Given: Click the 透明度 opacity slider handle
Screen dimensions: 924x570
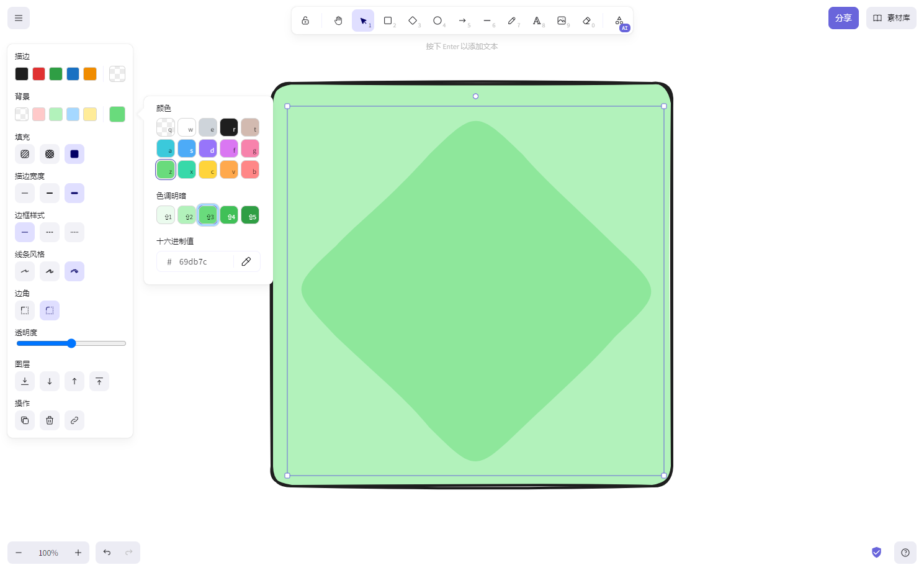Looking at the screenshot, I should [x=71, y=343].
